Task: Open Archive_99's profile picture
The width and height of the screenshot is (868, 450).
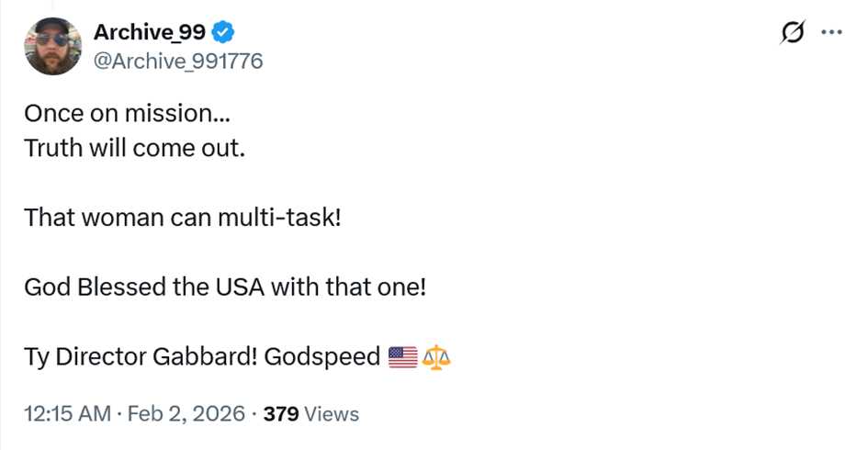Action: point(53,46)
